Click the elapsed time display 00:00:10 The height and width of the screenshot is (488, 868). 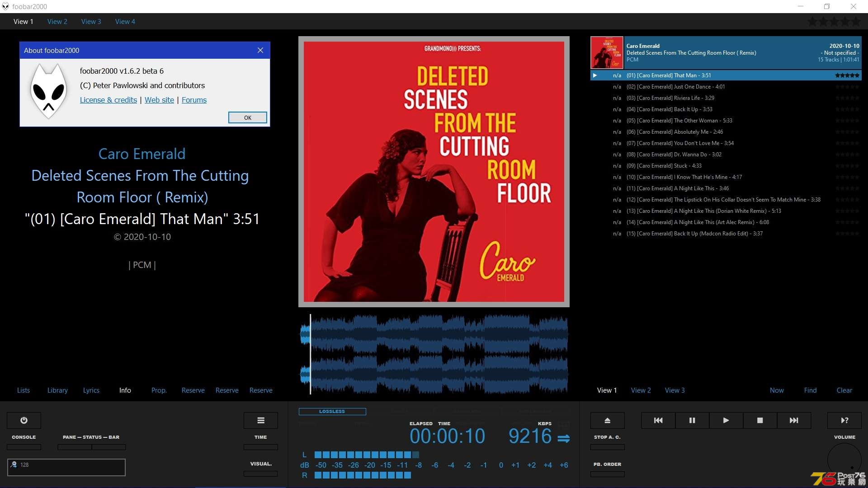[x=447, y=436]
